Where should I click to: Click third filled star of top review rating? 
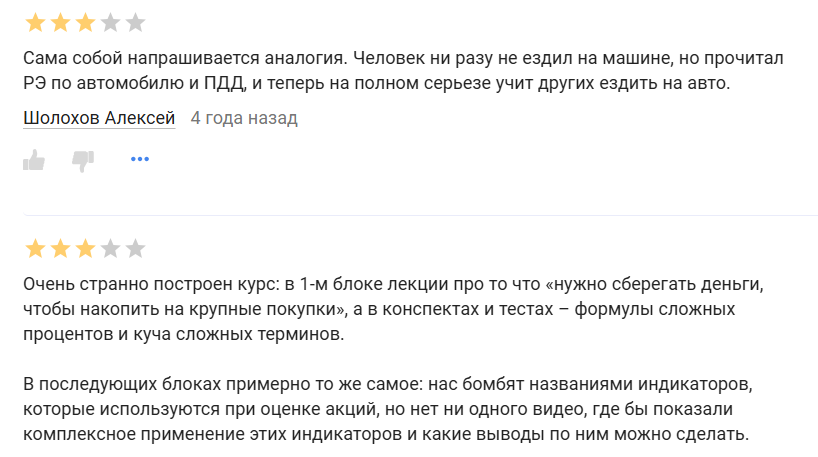click(x=85, y=22)
